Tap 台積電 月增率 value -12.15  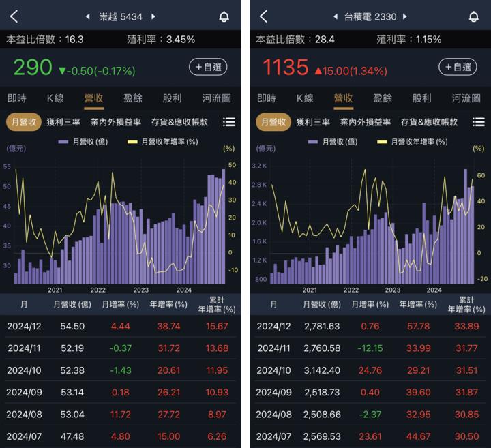pyautogui.click(x=370, y=348)
